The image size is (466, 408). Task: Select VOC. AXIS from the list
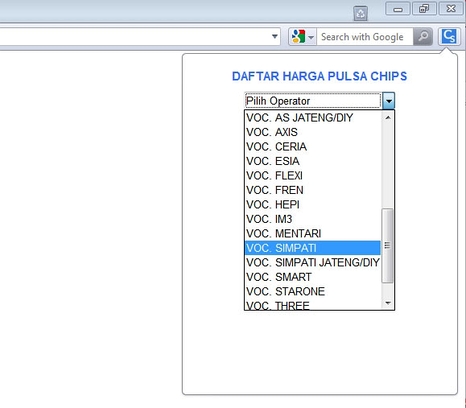[x=313, y=132]
